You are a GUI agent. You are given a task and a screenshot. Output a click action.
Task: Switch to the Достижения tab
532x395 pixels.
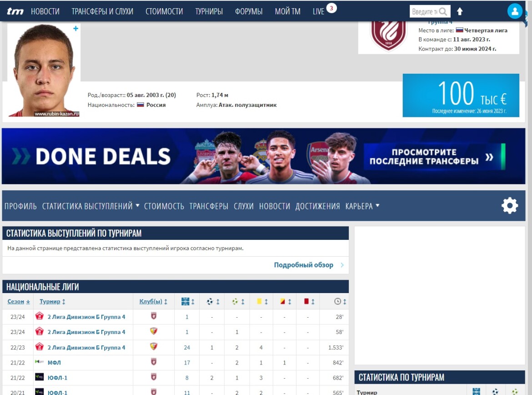coord(317,206)
